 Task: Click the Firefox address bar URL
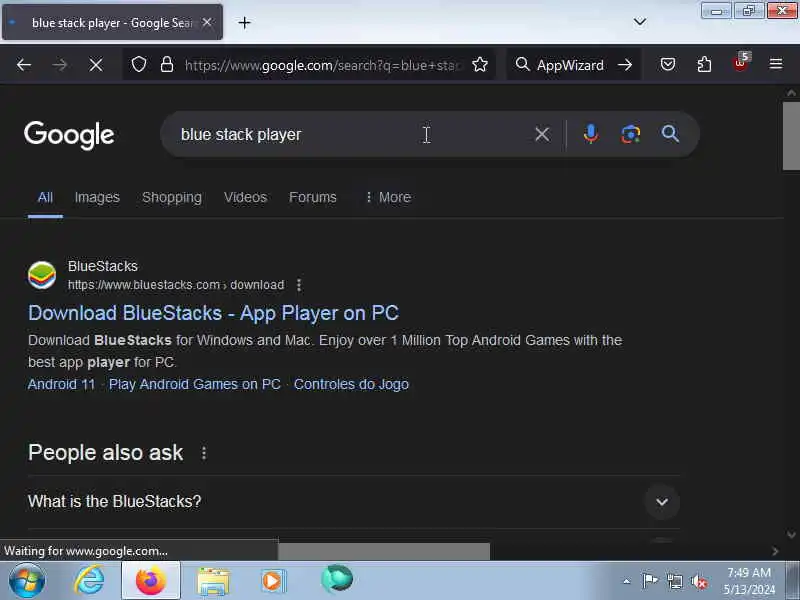pos(324,65)
